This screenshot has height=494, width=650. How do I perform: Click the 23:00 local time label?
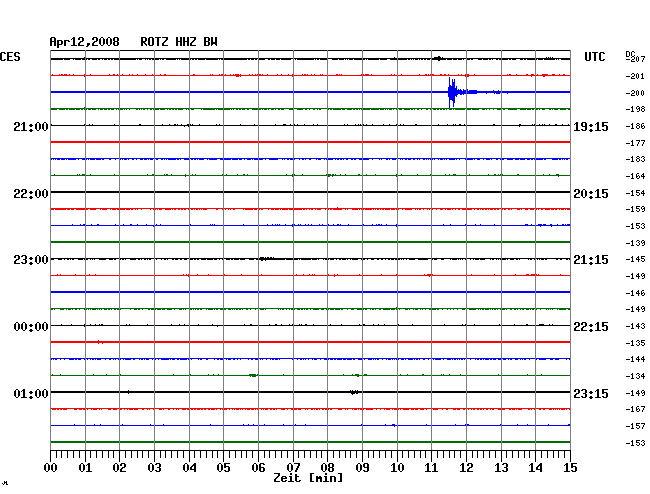pos(31,260)
